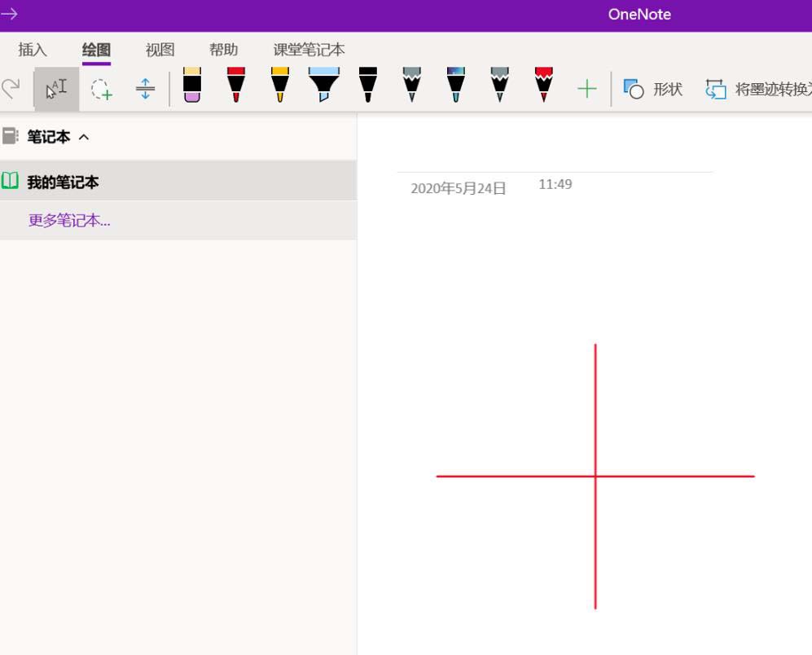Image resolution: width=812 pixels, height=655 pixels.
Task: Open the 课堂笔记本 tab
Action: pyautogui.click(x=309, y=50)
